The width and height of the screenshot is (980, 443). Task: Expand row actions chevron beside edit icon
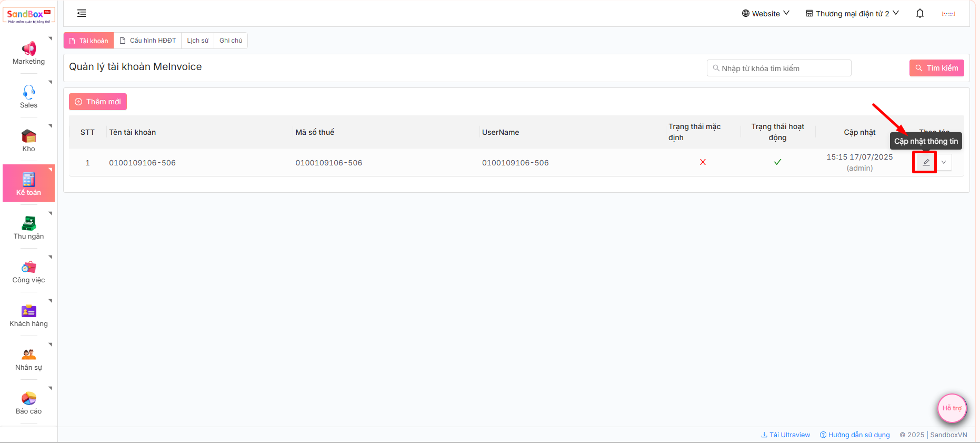tap(944, 162)
